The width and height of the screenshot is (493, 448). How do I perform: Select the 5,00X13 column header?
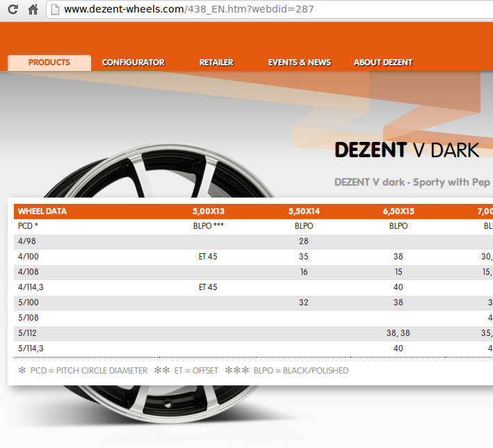pyautogui.click(x=209, y=211)
